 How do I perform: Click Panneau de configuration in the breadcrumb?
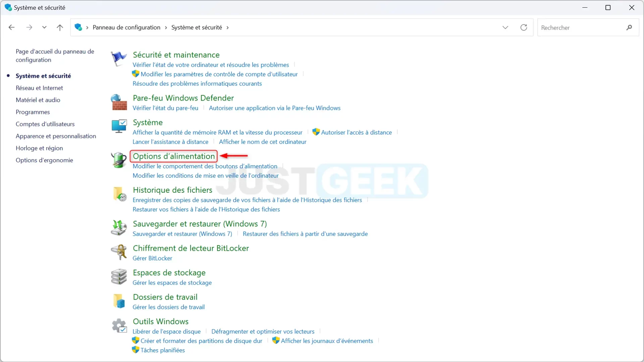click(x=126, y=27)
